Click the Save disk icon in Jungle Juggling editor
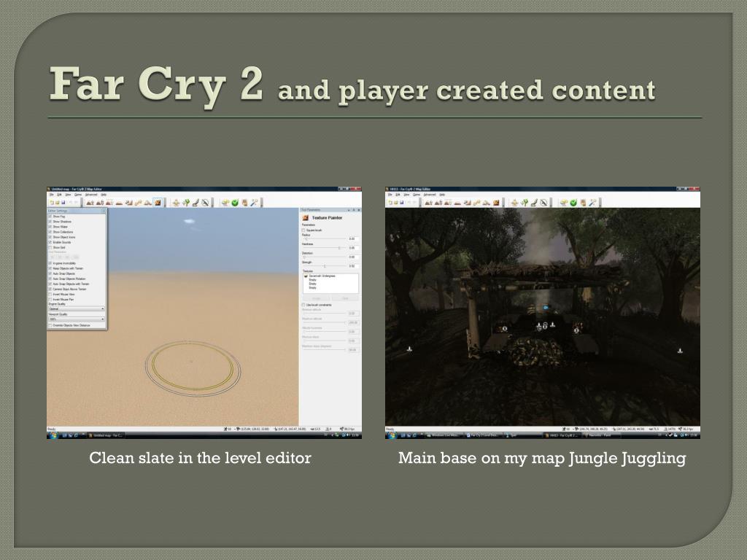747x560 pixels. tap(402, 203)
